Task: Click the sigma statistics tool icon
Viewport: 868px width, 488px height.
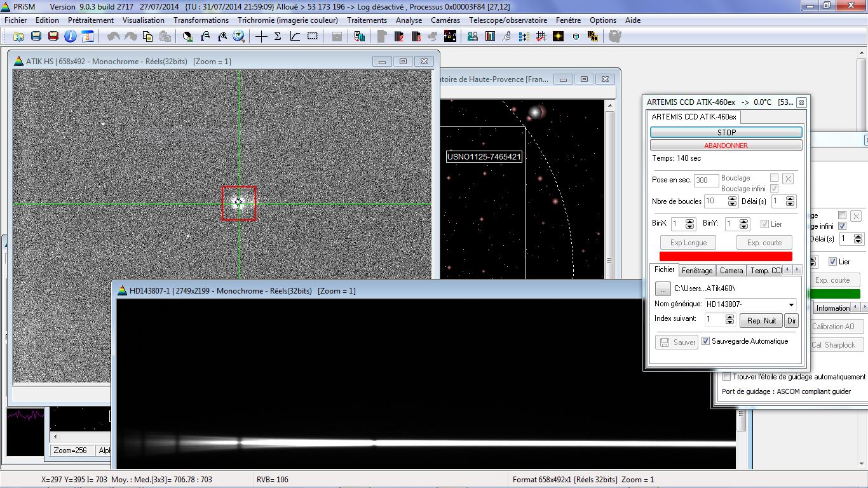Action: 278,36
